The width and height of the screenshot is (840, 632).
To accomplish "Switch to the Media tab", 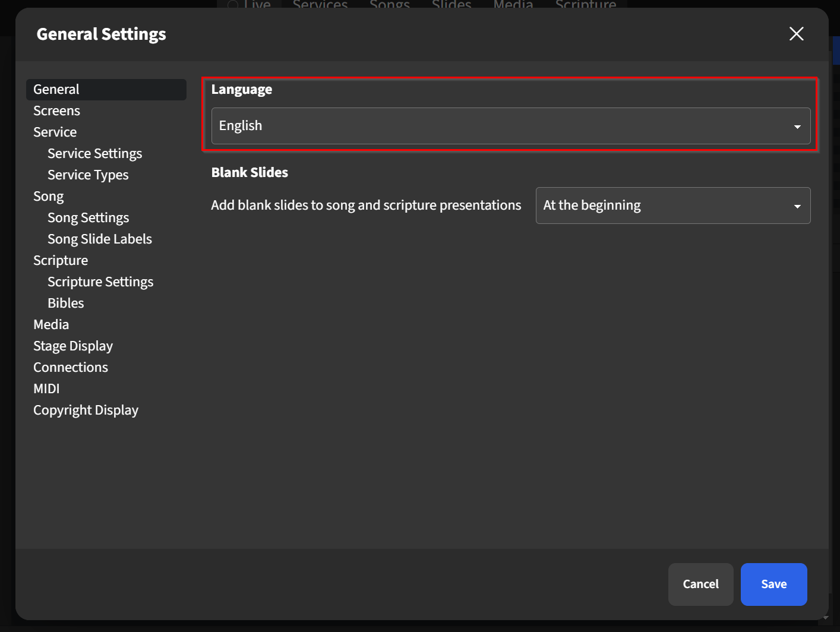I will click(x=513, y=5).
